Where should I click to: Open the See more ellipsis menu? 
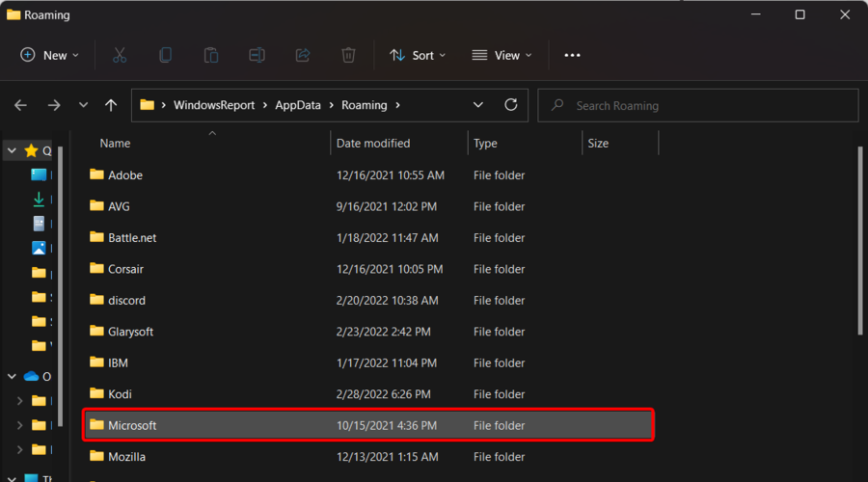pyautogui.click(x=572, y=55)
